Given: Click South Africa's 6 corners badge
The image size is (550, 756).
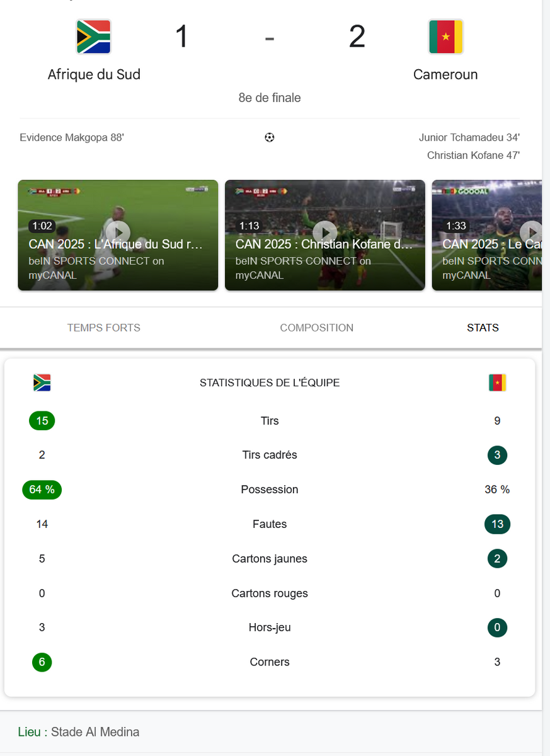Looking at the screenshot, I should click(x=42, y=662).
